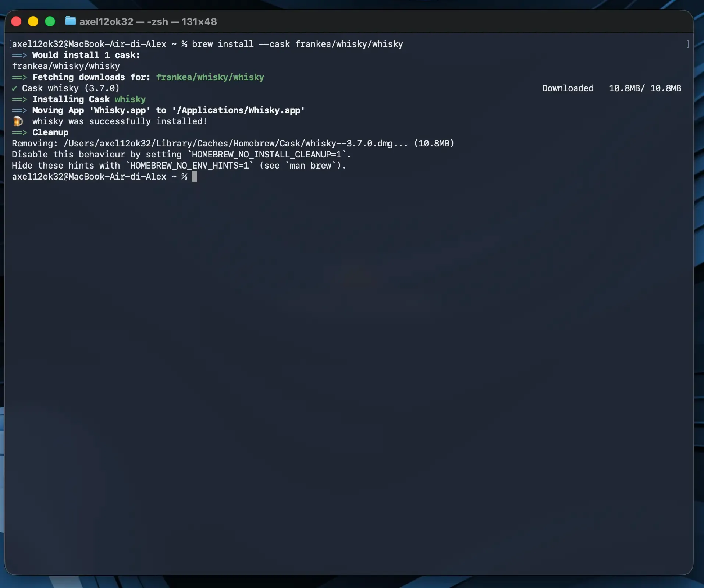Image resolution: width=704 pixels, height=588 pixels.
Task: Click the beer mug emoji on success line
Action: click(18, 121)
